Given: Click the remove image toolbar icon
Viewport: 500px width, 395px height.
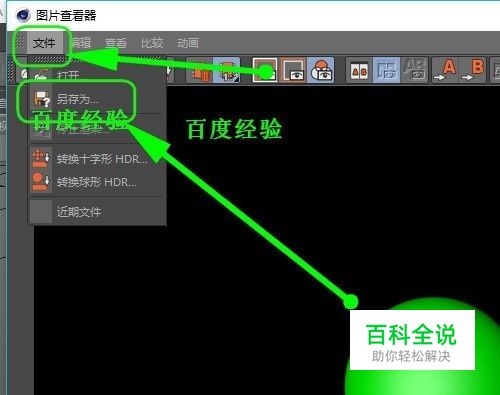Looking at the screenshot, I should coord(199,70).
